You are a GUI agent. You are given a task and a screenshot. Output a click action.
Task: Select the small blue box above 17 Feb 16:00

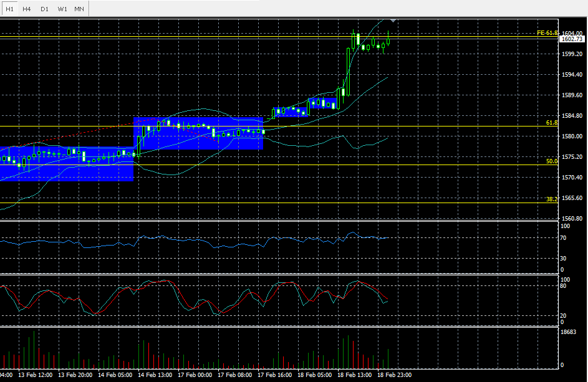coord(290,112)
